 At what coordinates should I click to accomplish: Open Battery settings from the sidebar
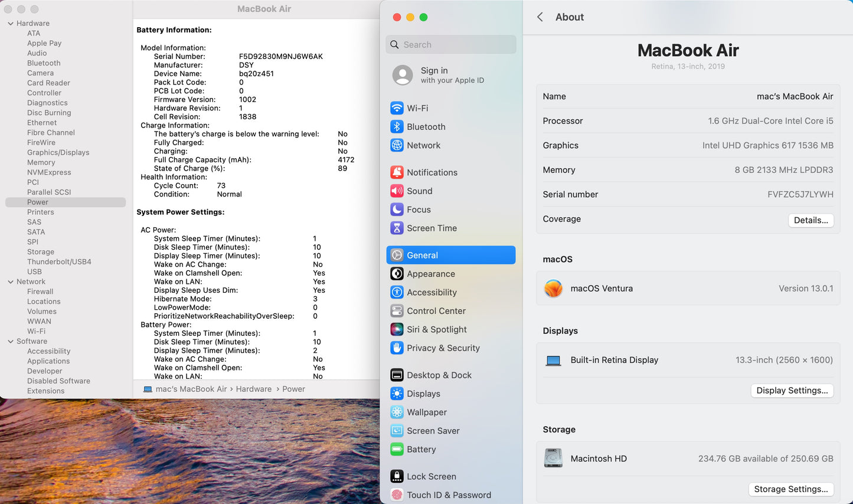click(421, 449)
